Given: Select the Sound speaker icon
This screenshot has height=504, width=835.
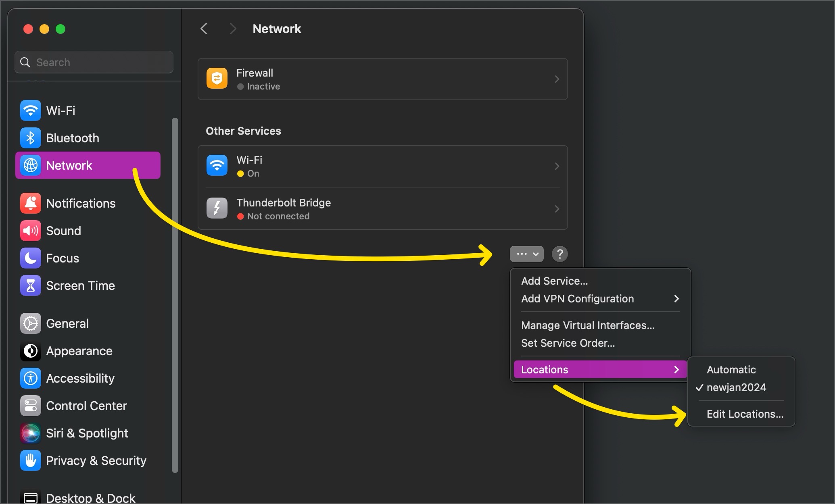Looking at the screenshot, I should pyautogui.click(x=31, y=231).
